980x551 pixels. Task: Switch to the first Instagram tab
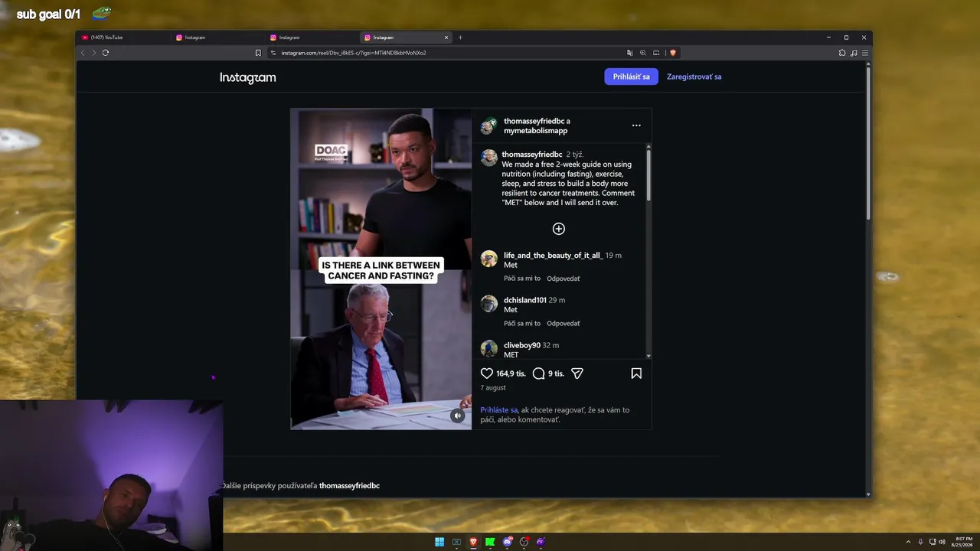point(218,37)
